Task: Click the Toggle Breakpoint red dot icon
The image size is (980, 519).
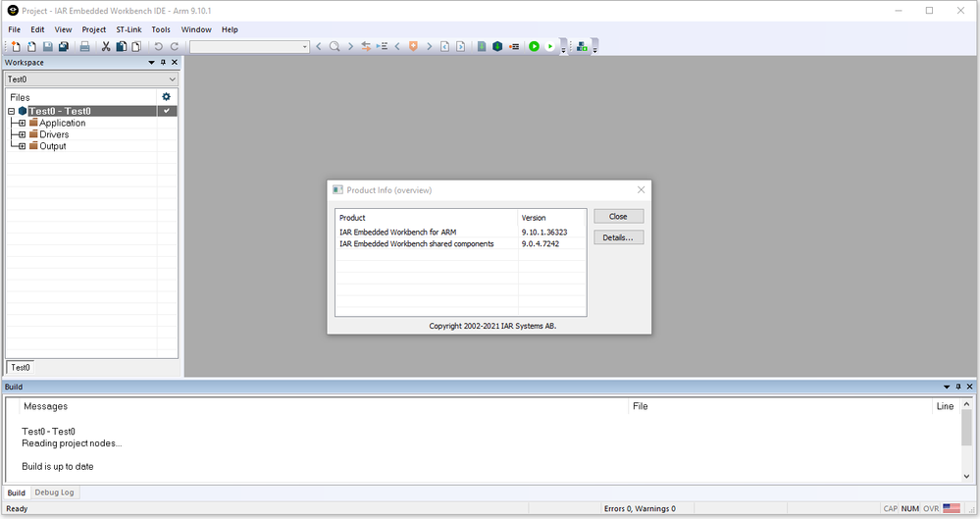Action: coord(514,46)
